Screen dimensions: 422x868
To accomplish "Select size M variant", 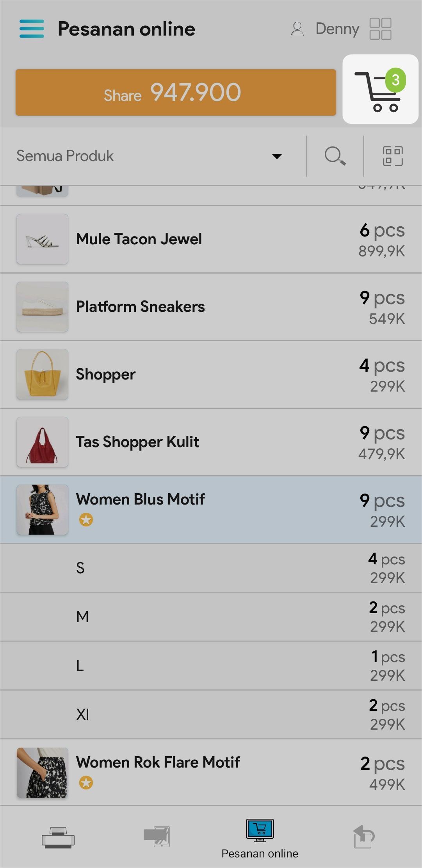I will (211, 617).
